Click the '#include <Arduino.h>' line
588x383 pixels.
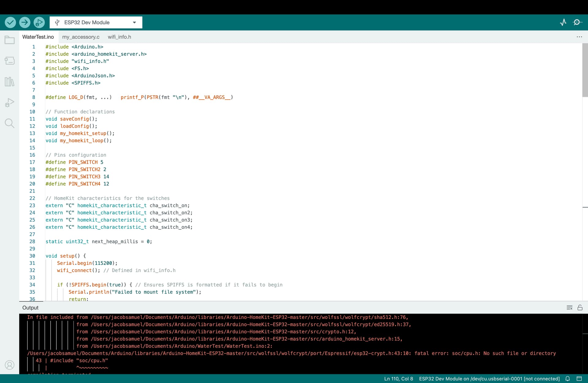point(74,47)
